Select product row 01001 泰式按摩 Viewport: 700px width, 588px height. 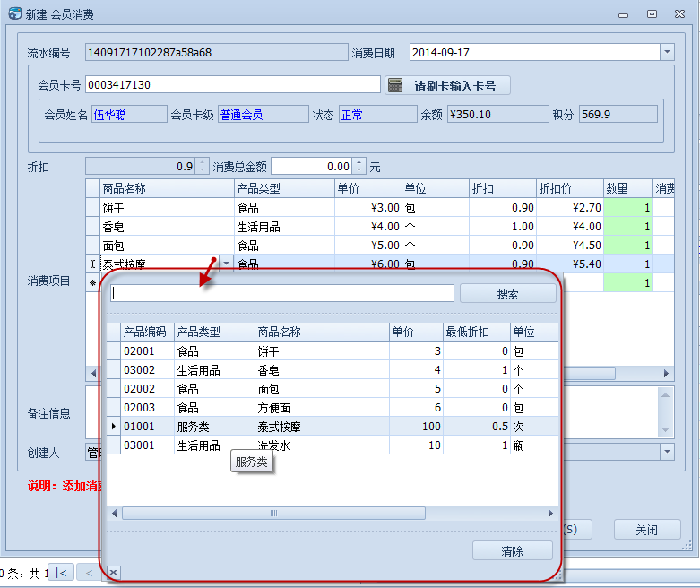pos(333,426)
